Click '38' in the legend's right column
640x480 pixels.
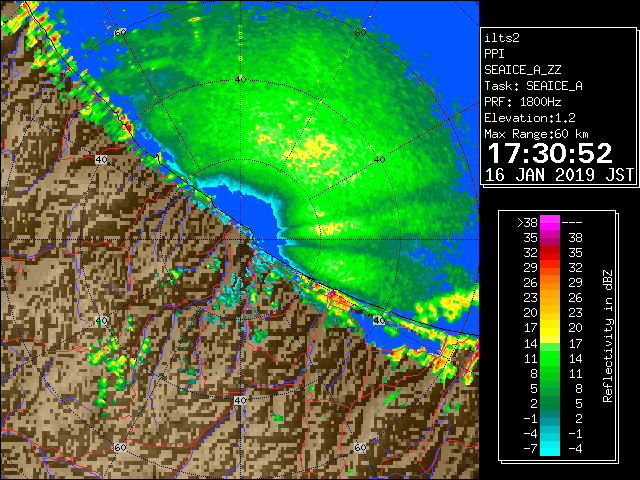(x=575, y=238)
